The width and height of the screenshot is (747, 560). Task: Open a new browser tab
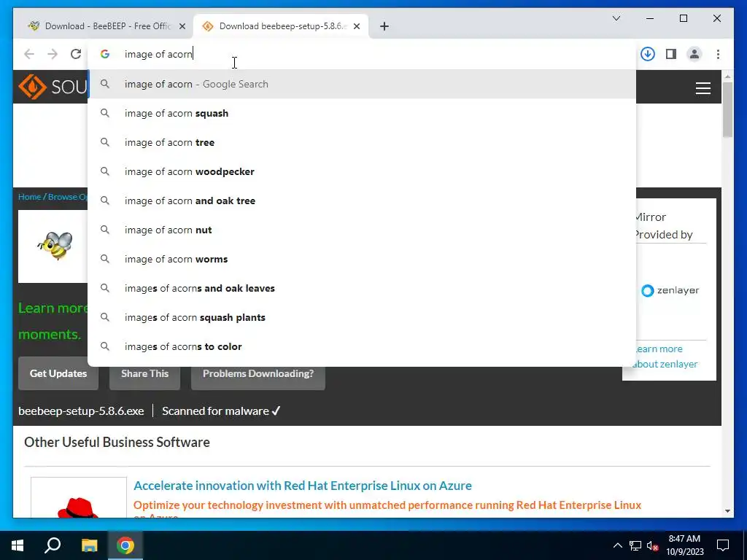pos(384,26)
